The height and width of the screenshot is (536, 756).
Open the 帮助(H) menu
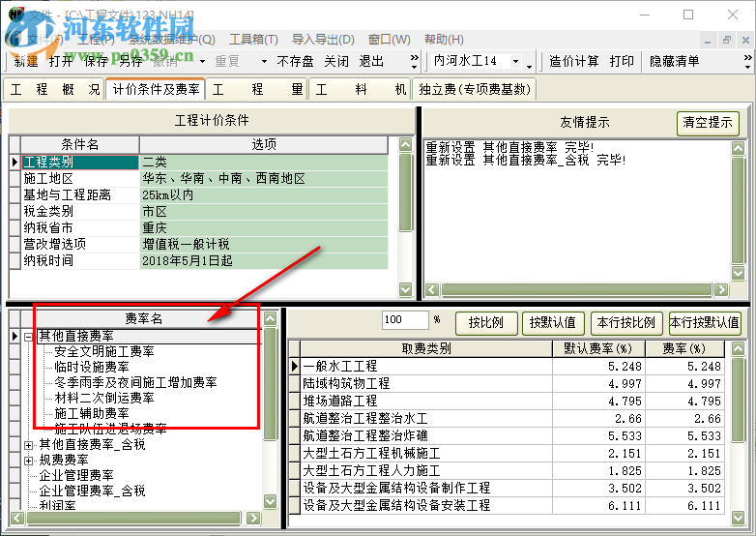(x=444, y=39)
